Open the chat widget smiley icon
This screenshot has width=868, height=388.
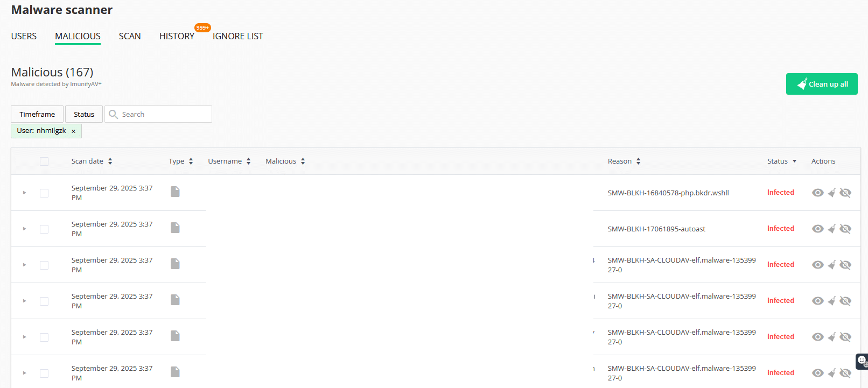[x=862, y=361]
